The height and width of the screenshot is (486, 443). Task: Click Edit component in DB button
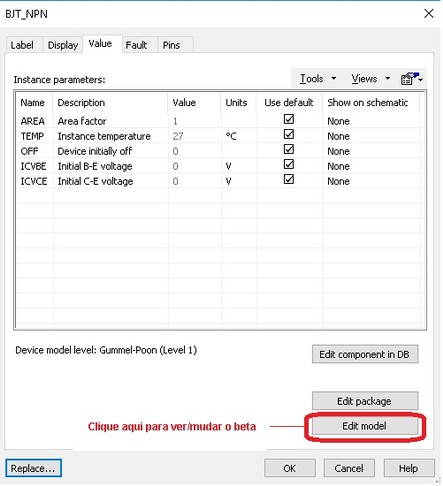(365, 354)
